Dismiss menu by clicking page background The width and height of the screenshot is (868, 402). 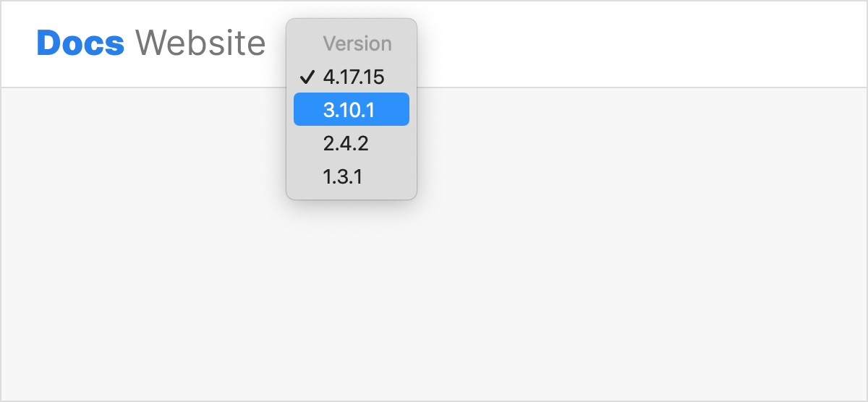pos(579,275)
